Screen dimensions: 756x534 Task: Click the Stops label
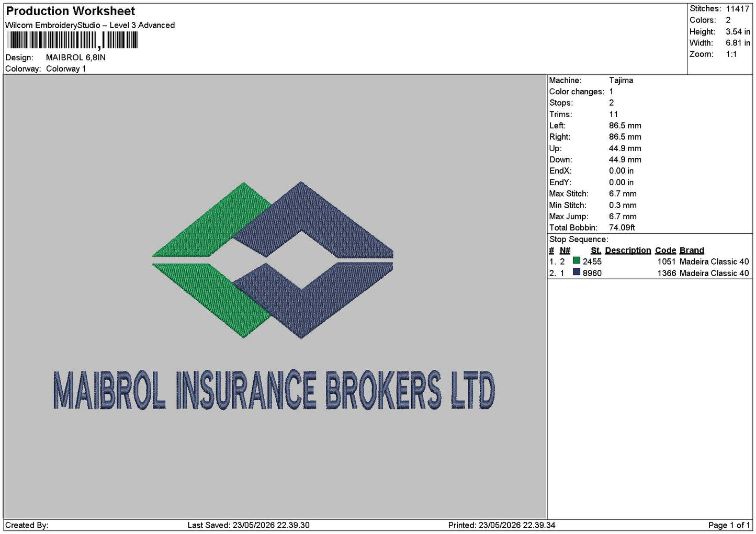[561, 103]
